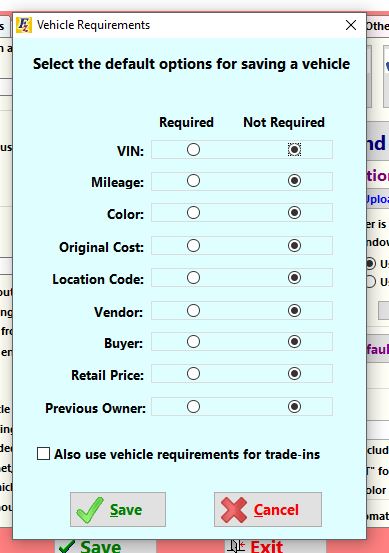This screenshot has width=389, height=553.
Task: Set Mileage to Not Required
Action: (x=294, y=181)
